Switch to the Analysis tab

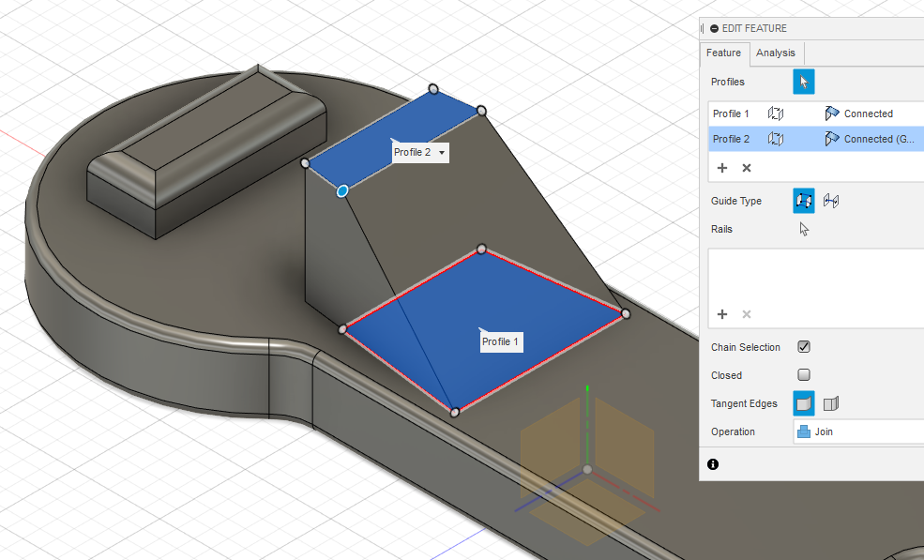(x=776, y=53)
